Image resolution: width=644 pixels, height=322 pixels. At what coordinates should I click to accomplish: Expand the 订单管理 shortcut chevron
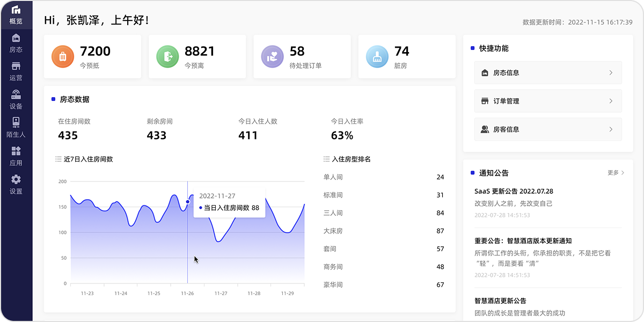[611, 101]
